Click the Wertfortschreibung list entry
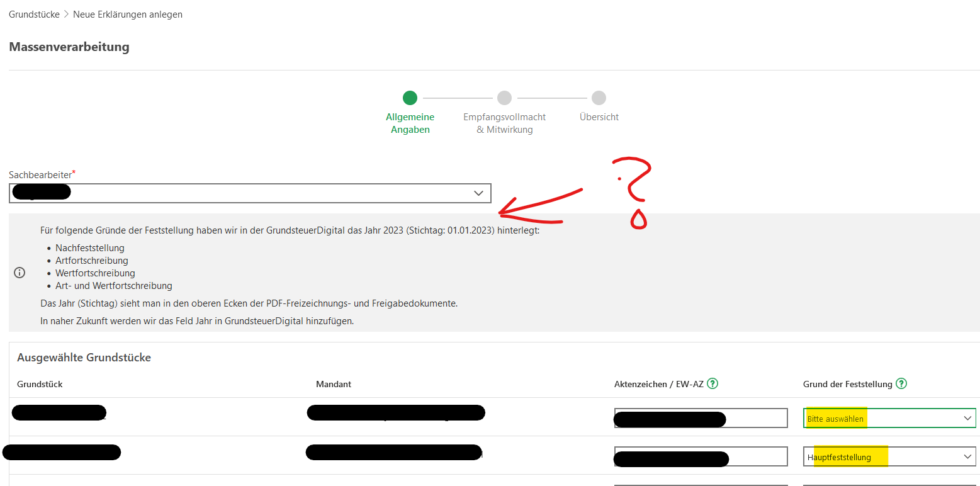 point(95,273)
